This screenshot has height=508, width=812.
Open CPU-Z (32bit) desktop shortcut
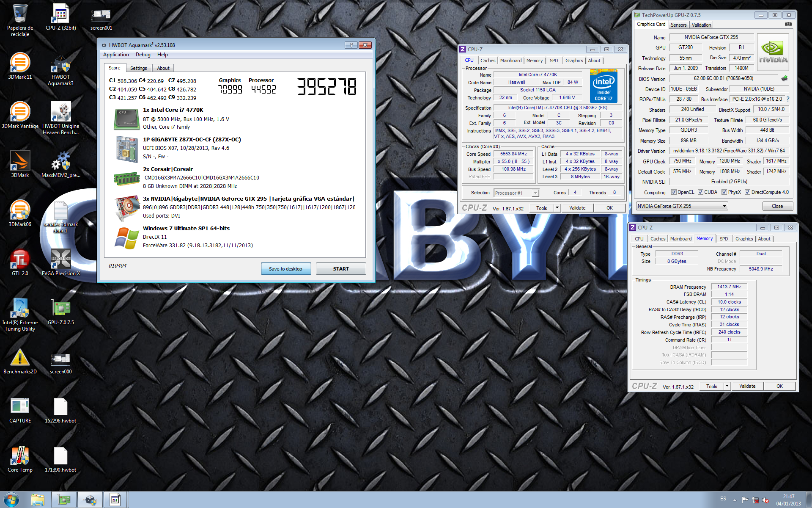click(60, 17)
